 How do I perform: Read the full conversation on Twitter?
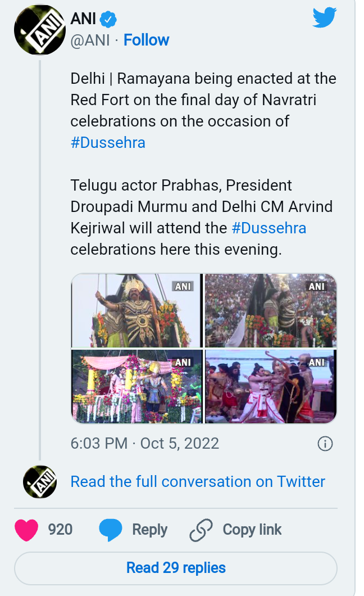[198, 482]
